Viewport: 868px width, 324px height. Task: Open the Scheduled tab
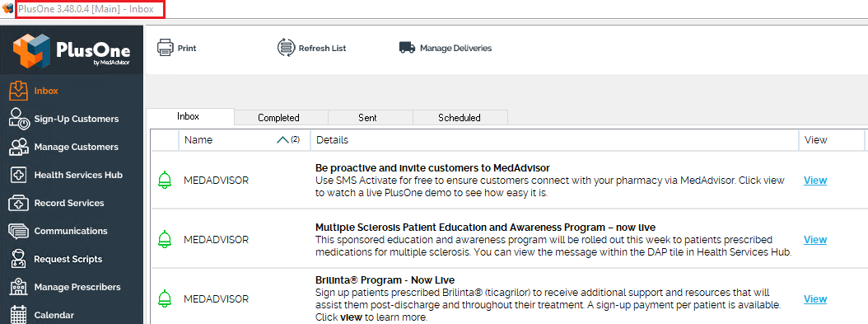click(460, 117)
